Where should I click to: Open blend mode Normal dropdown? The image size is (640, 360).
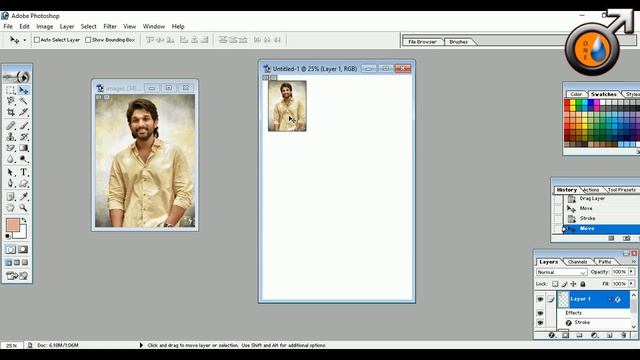(561, 272)
